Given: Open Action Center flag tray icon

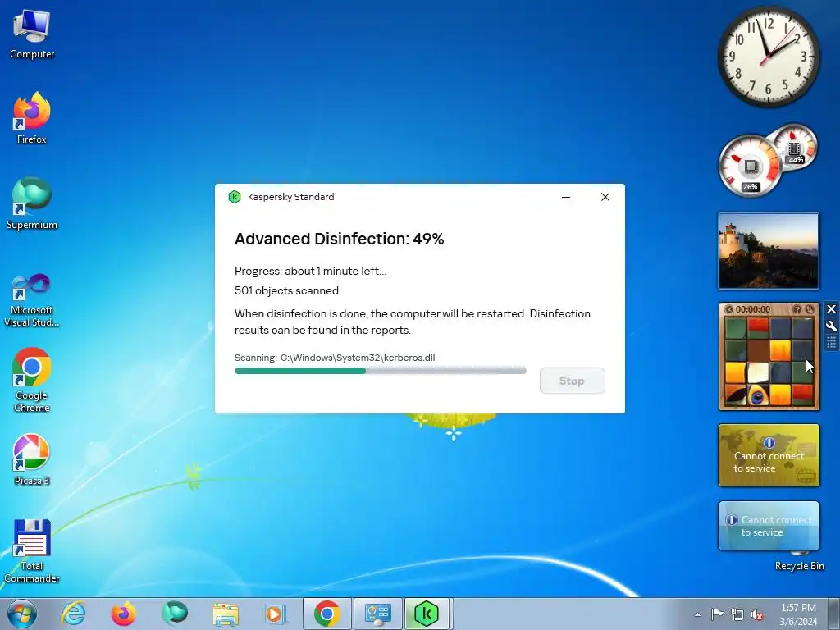Looking at the screenshot, I should pos(717,614).
